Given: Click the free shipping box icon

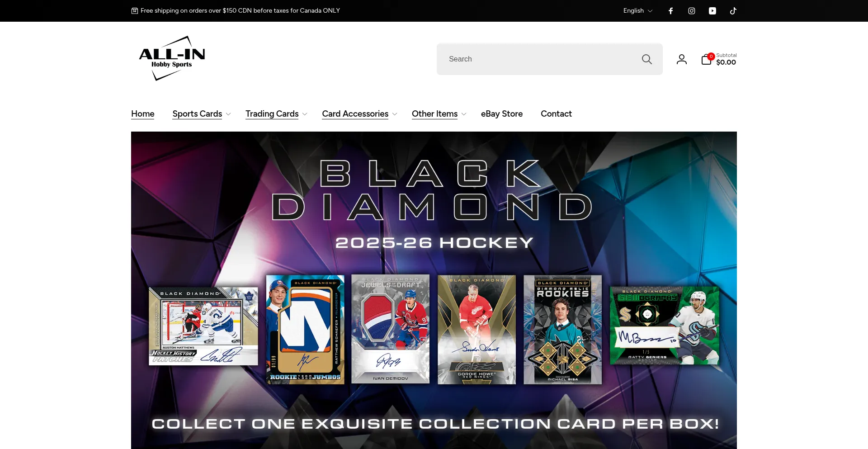Looking at the screenshot, I should point(135,11).
